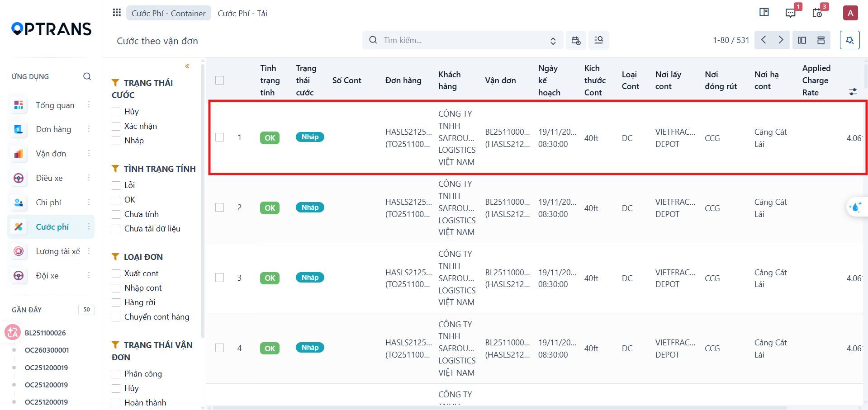Collapse the filter panel with double chevron
868x410 pixels.
[x=187, y=66]
